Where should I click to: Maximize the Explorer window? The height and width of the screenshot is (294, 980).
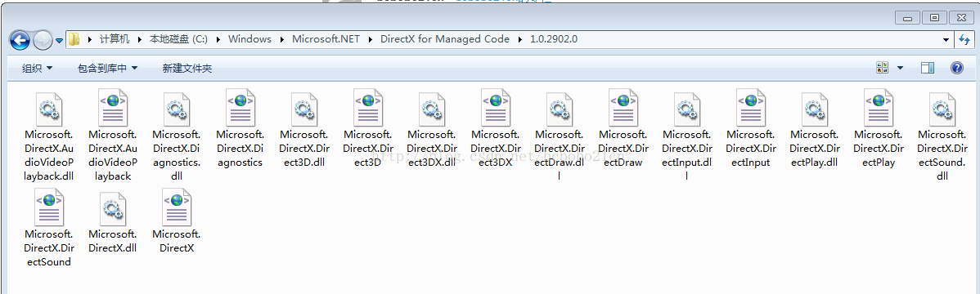click(934, 17)
